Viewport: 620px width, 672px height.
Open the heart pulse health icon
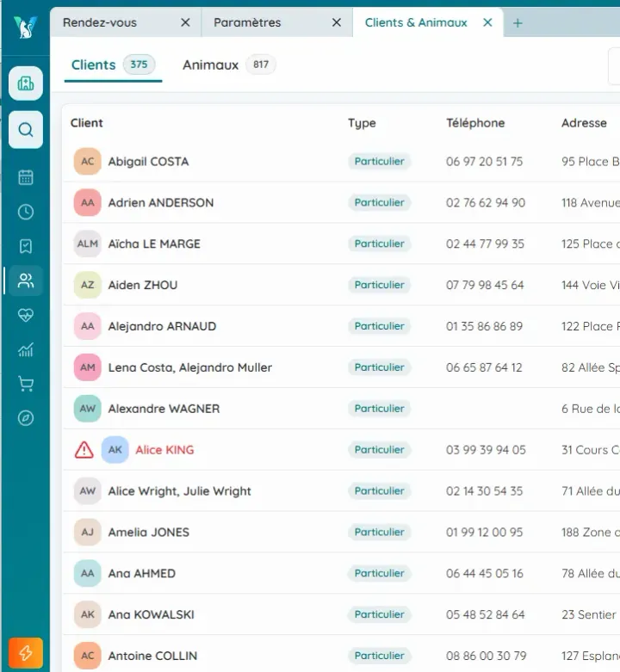tap(26, 315)
